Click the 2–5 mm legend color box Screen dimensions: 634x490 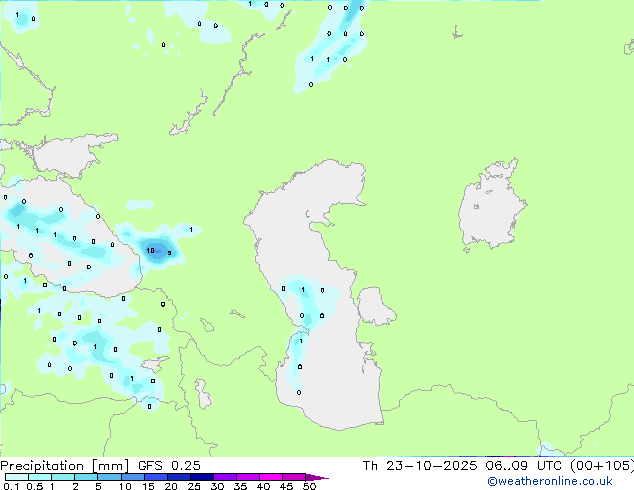86,477
